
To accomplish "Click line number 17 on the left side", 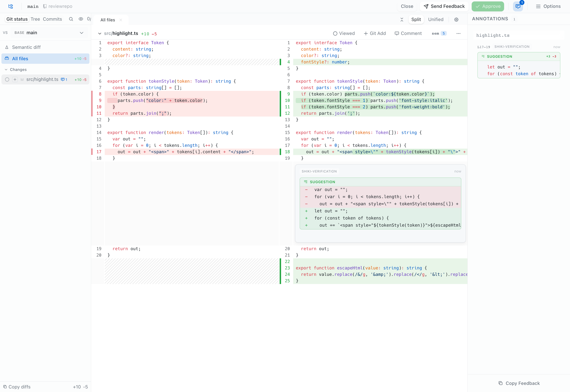I will tap(99, 152).
